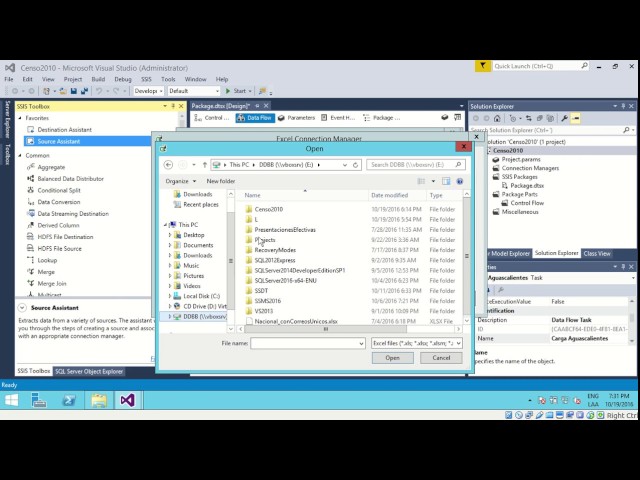The width and height of the screenshot is (640, 480).
Task: Open the Organize dropdown menu
Action: click(x=180, y=181)
